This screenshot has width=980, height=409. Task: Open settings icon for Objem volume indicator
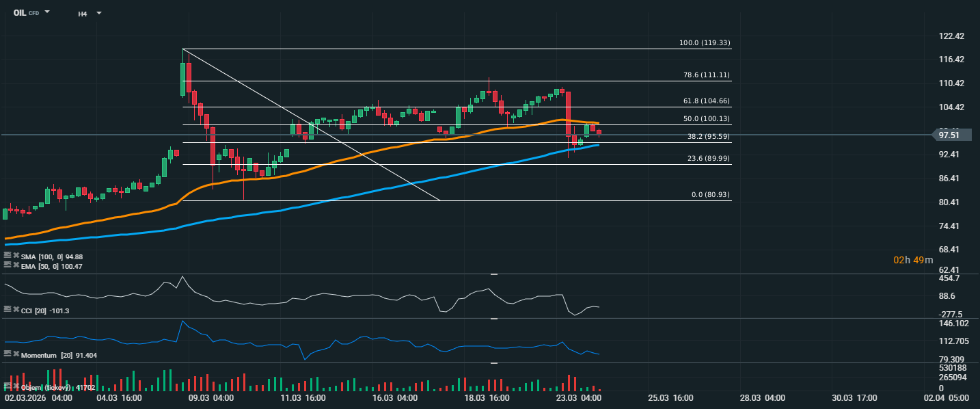[x=8, y=386]
